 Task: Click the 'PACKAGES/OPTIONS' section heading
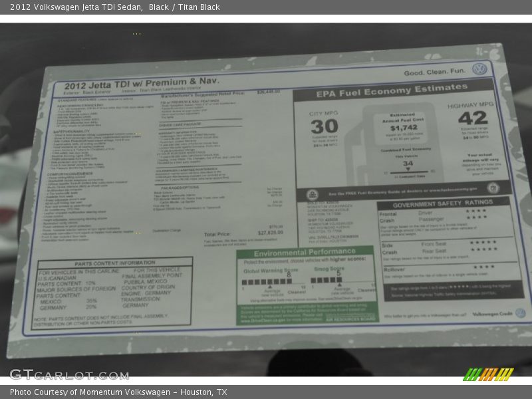180,188
